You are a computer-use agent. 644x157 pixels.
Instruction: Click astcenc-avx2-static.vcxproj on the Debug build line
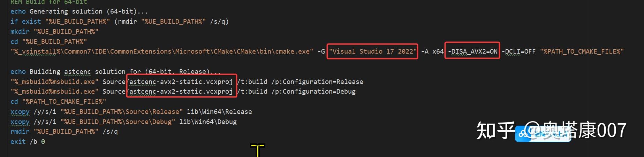coord(181,92)
